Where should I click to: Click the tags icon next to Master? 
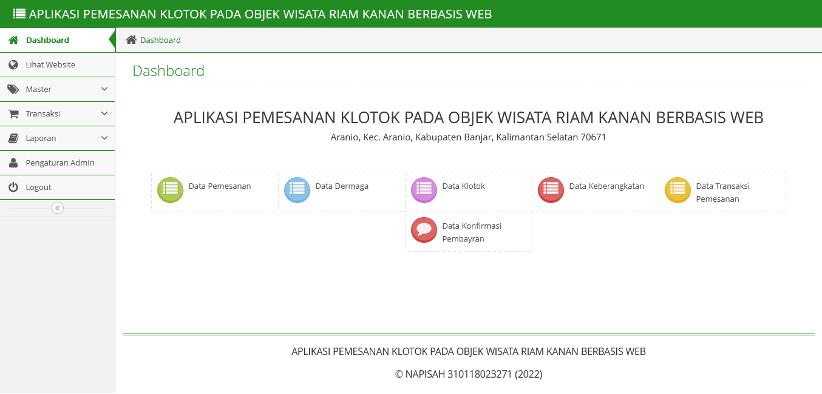14,89
